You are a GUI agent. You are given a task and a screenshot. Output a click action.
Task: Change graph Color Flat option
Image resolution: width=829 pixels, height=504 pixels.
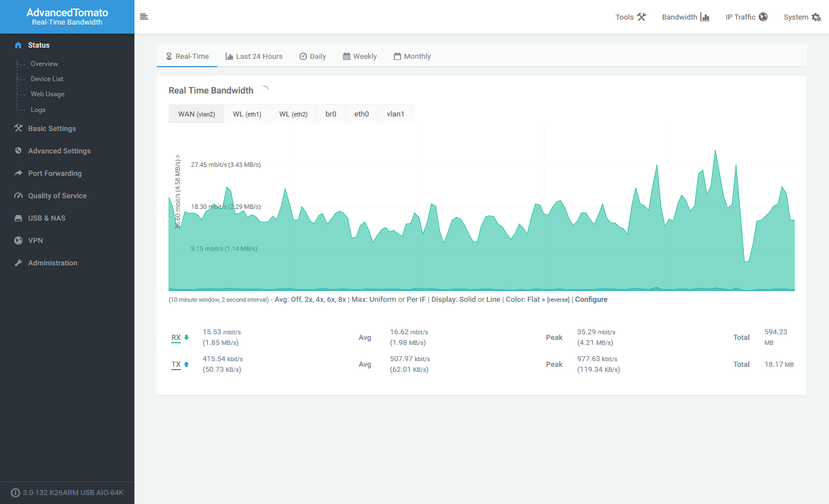[x=536, y=300]
